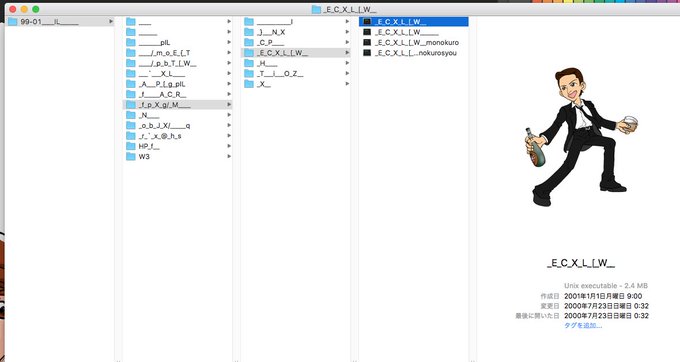Expand the 99-01___IL_____ folder arrow
This screenshot has height=362, width=680.
pos(111,21)
